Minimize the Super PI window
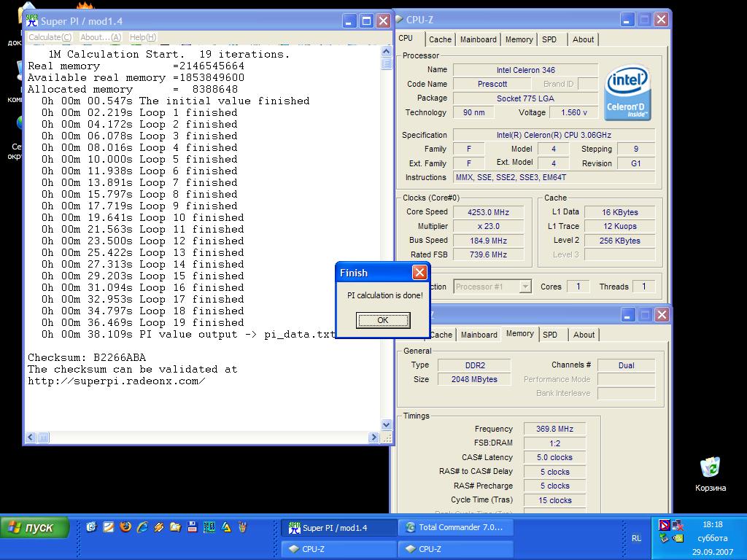Image resolution: width=747 pixels, height=560 pixels. tap(349, 21)
